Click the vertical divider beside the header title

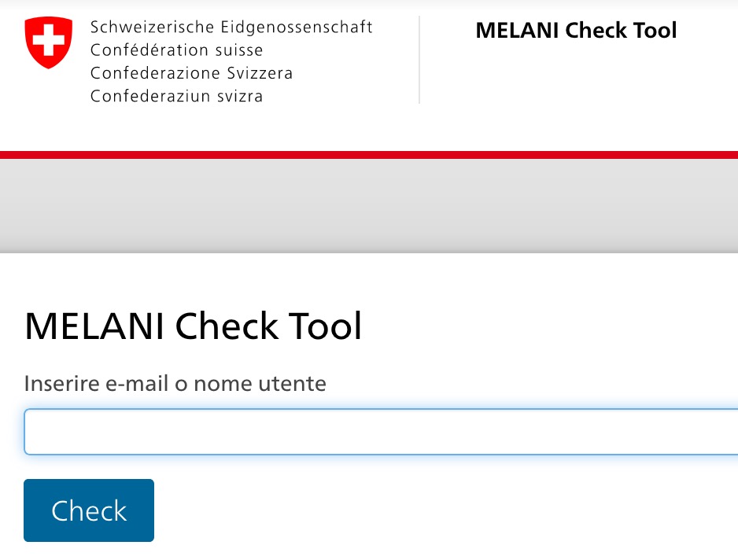419,60
